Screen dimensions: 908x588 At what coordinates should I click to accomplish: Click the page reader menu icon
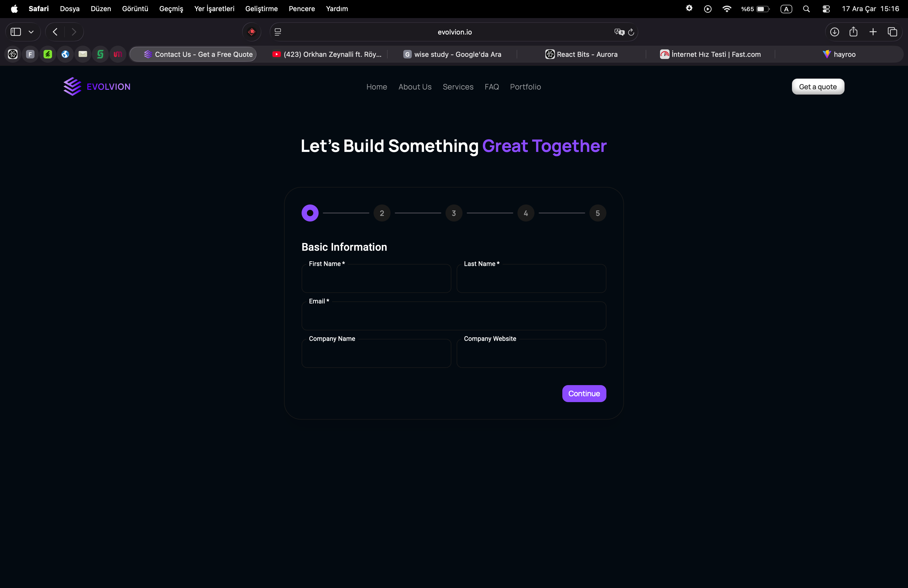[278, 32]
